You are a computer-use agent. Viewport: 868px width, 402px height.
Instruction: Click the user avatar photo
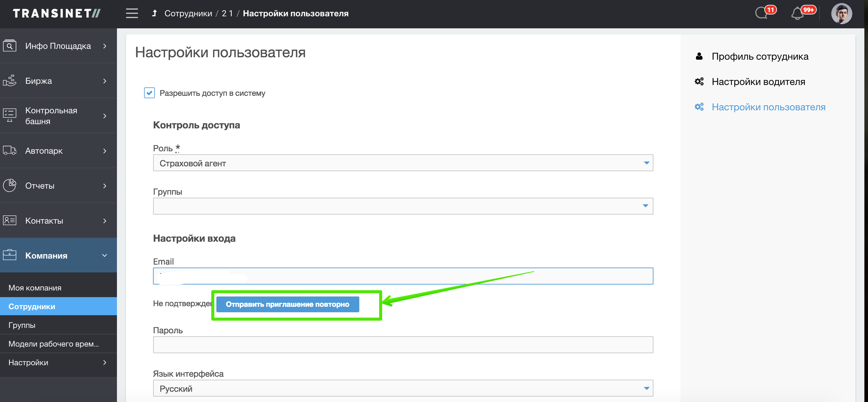pos(841,14)
